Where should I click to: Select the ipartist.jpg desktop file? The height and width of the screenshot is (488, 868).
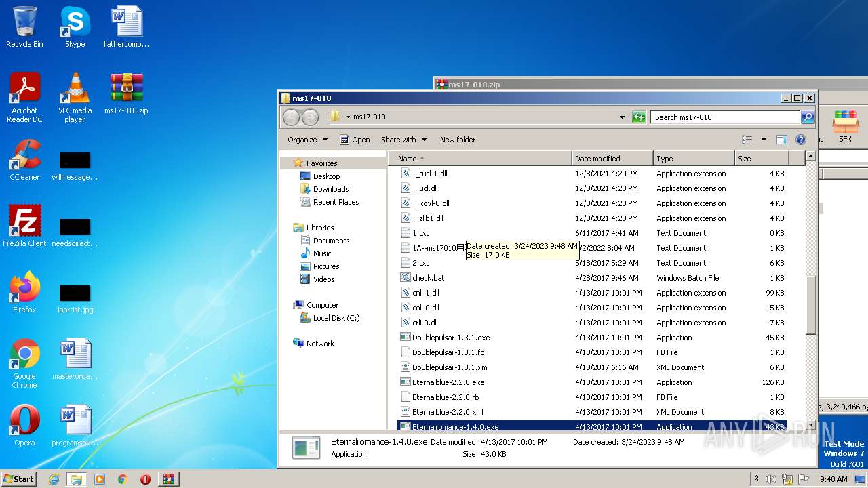tap(75, 298)
